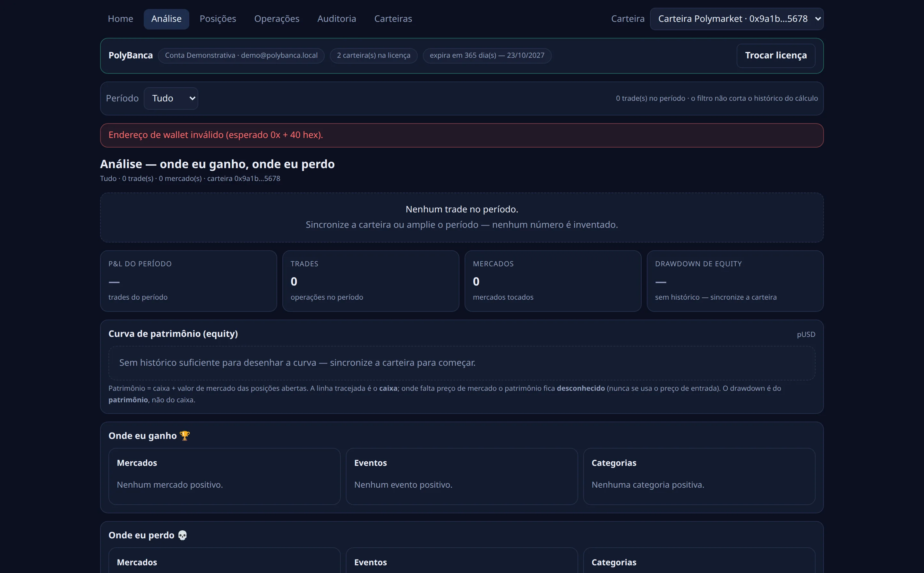Viewport: 924px width, 573px height.
Task: Click the Eventos heading under Onde eu ganho
Action: click(370, 463)
